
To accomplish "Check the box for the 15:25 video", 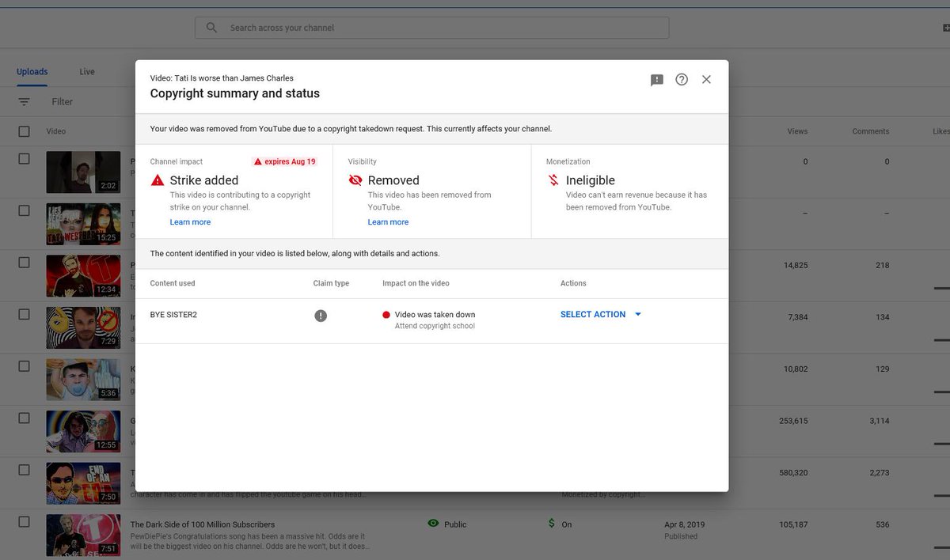I will coord(25,211).
